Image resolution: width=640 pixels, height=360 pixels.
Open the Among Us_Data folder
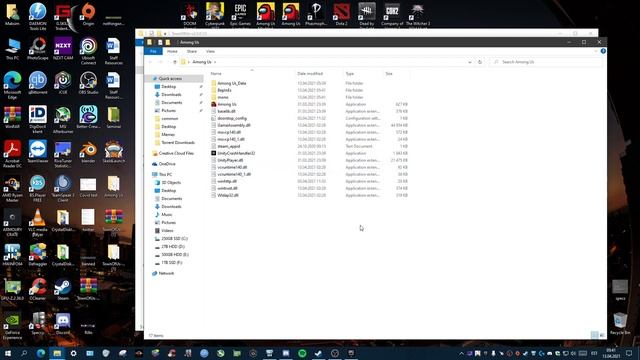click(231, 83)
